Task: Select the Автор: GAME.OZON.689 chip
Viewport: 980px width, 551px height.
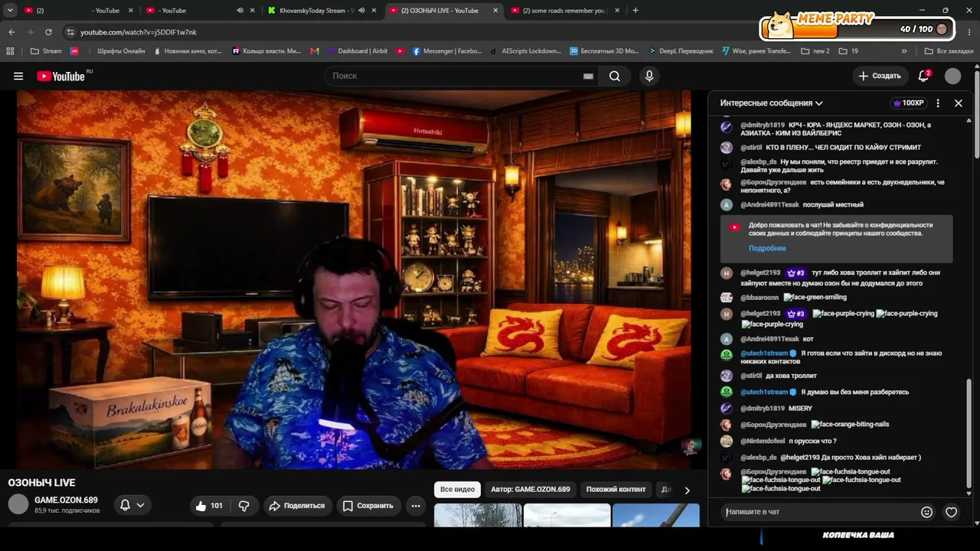Action: coord(531,489)
